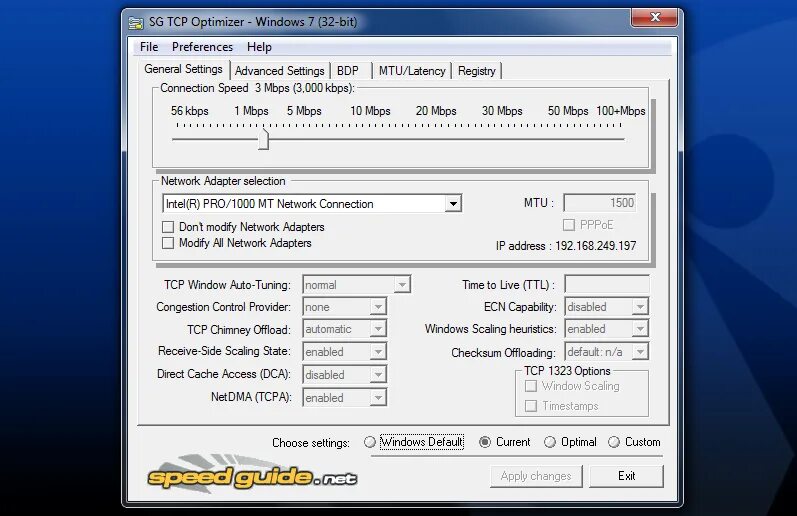The width and height of the screenshot is (797, 516).
Task: Click the 56 kbps speed label
Action: click(x=190, y=111)
